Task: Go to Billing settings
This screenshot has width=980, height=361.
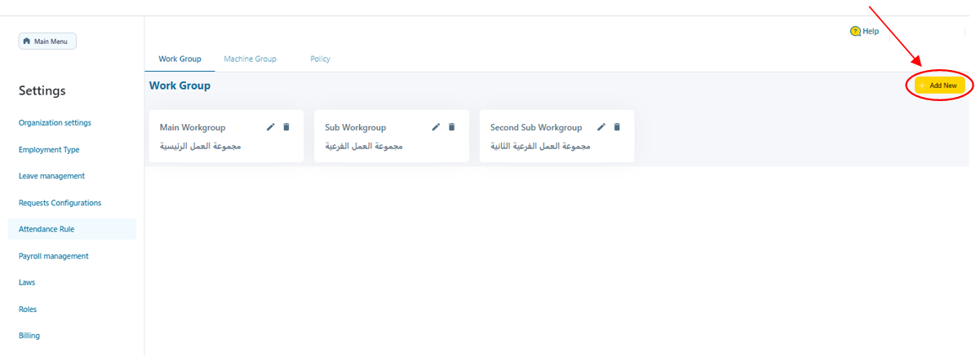Action: 29,336
